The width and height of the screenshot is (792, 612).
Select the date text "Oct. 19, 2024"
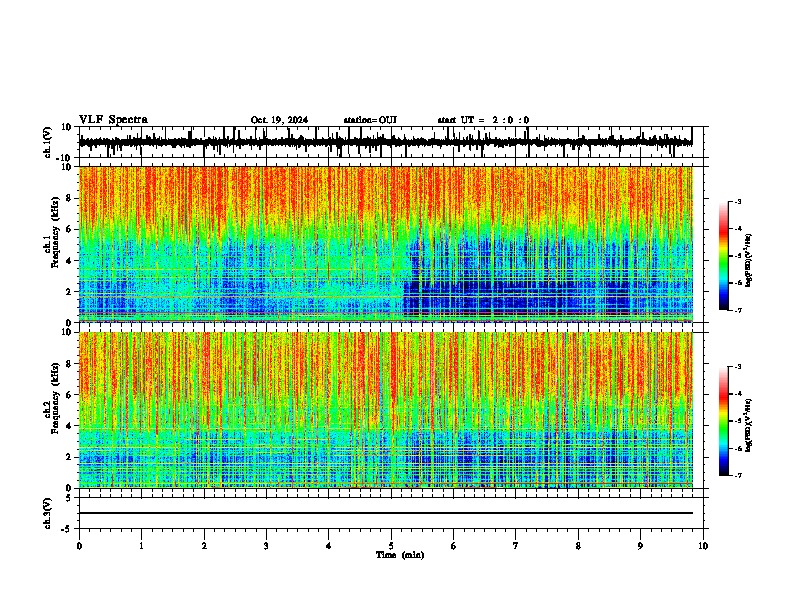[279, 120]
